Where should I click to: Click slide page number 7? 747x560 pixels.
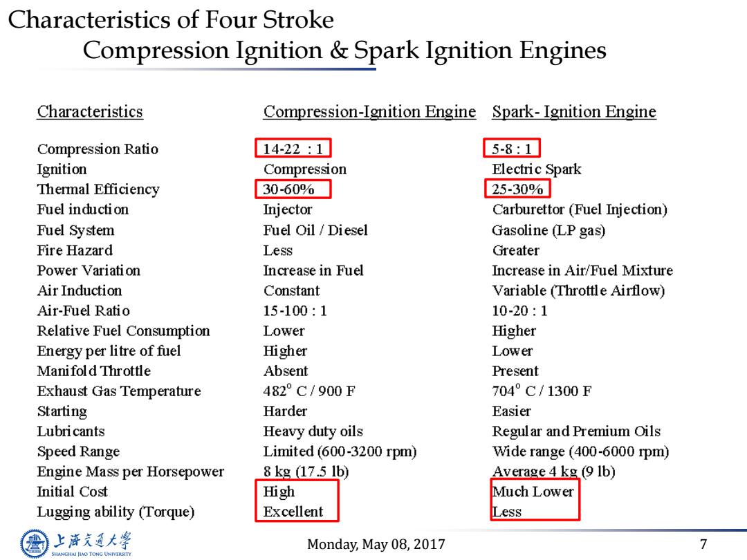[x=703, y=544]
